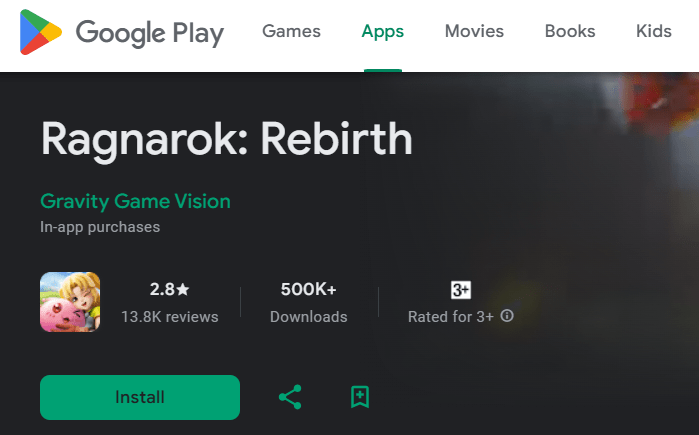Screen dimensions: 699x435
Task: Add the app to wishlist with the bookmark icon
Action: (x=360, y=397)
